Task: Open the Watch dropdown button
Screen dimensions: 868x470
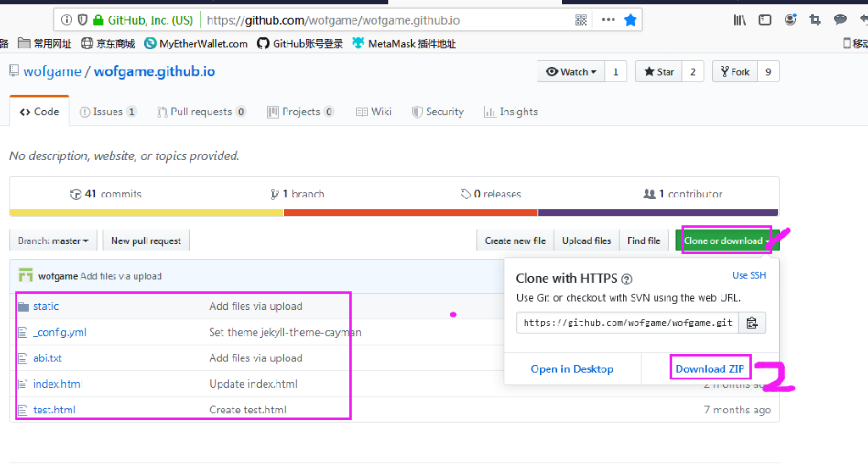Action: [571, 72]
